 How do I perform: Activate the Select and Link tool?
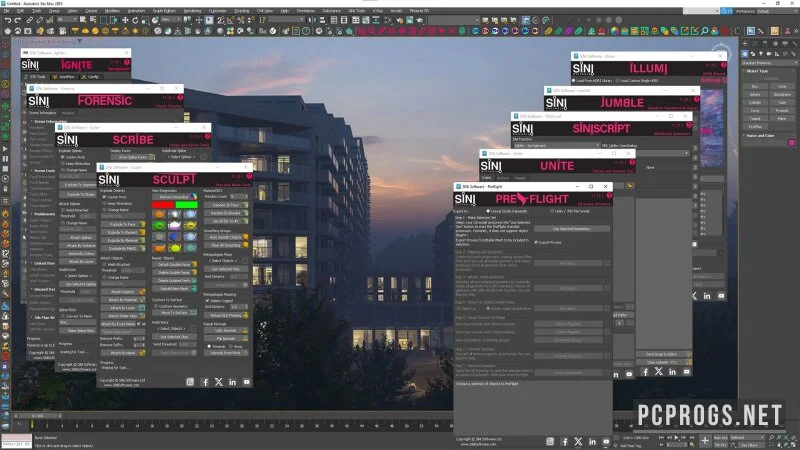(x=29, y=20)
